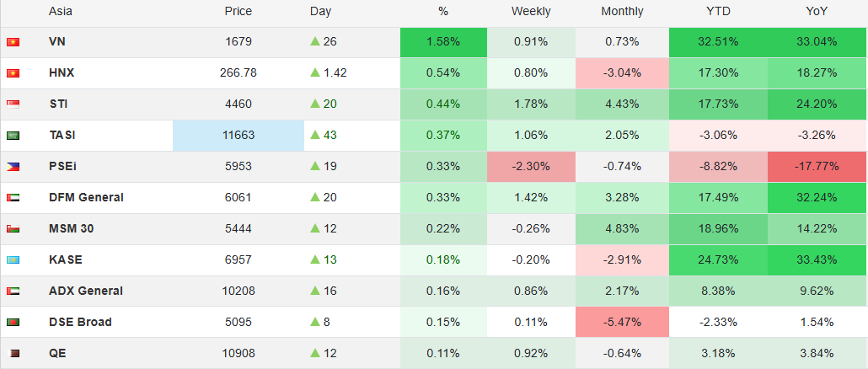Sort the table by Weekly column
868x369 pixels.
(x=531, y=12)
